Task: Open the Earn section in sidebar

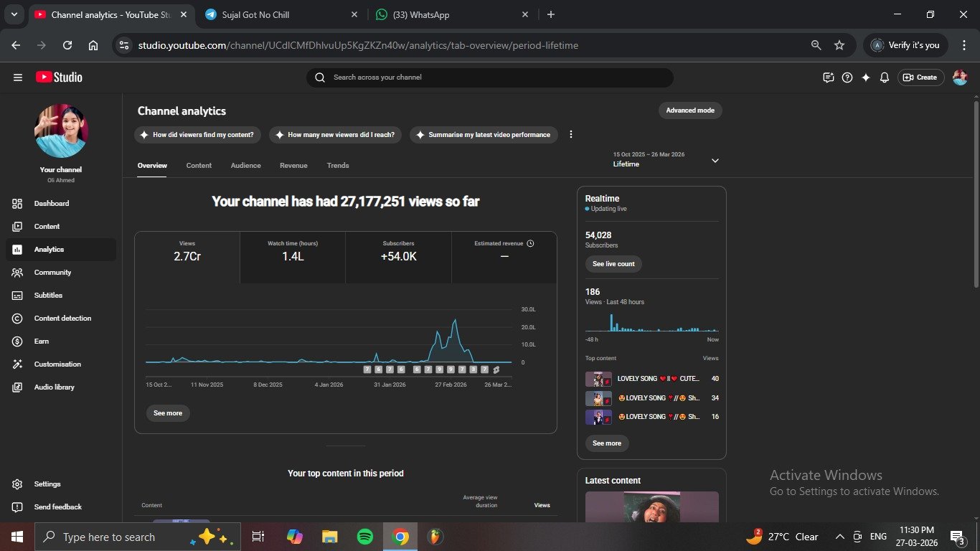Action: (x=42, y=342)
